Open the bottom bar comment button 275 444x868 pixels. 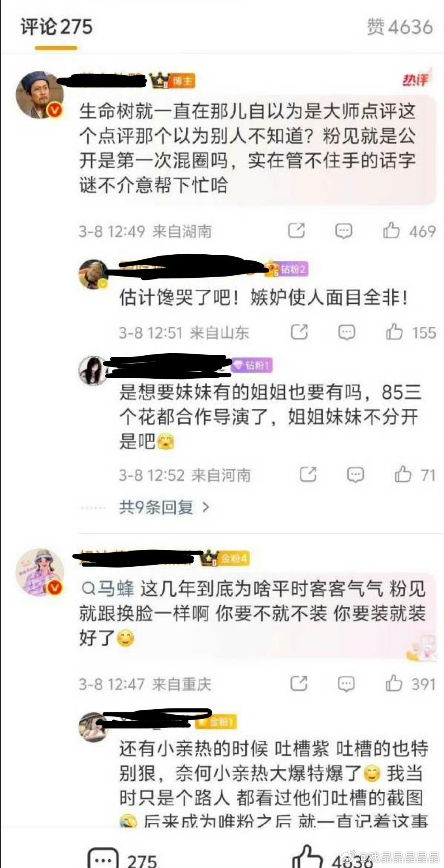[x=123, y=858]
